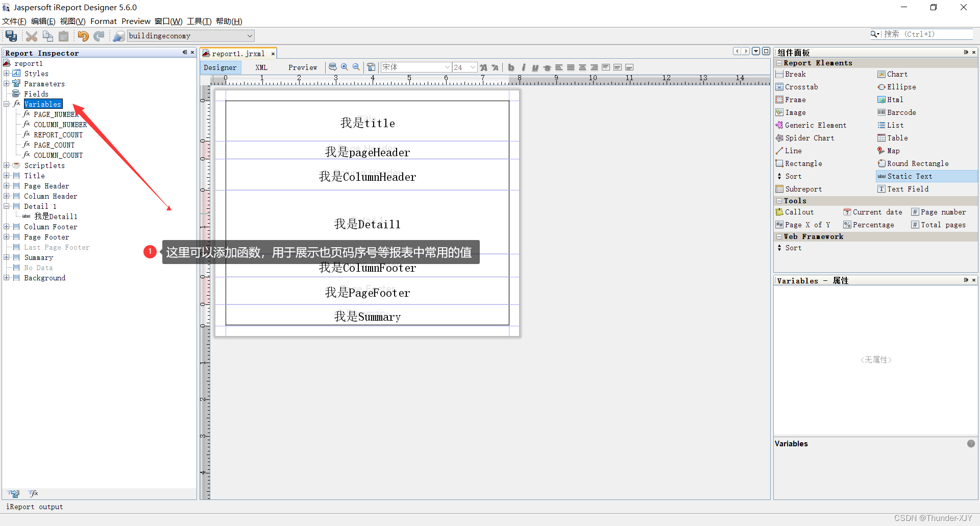Open the 文件(F) menu
Screen dimensions: 980x526
14,21
